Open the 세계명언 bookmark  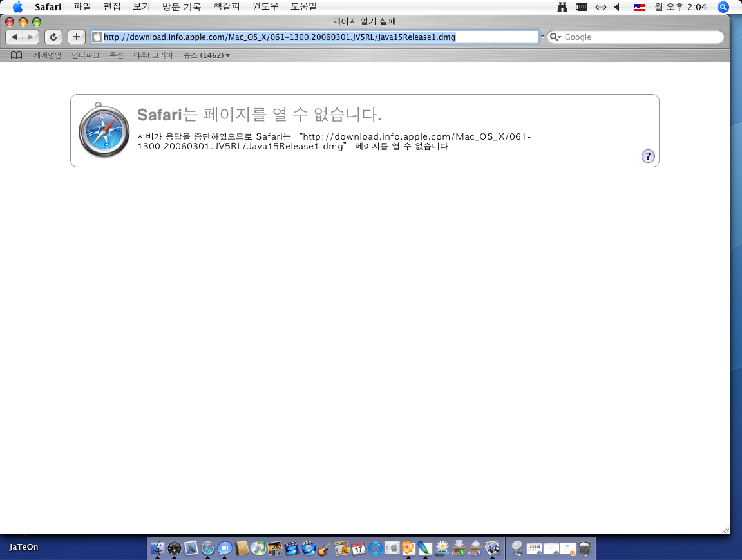[47, 55]
